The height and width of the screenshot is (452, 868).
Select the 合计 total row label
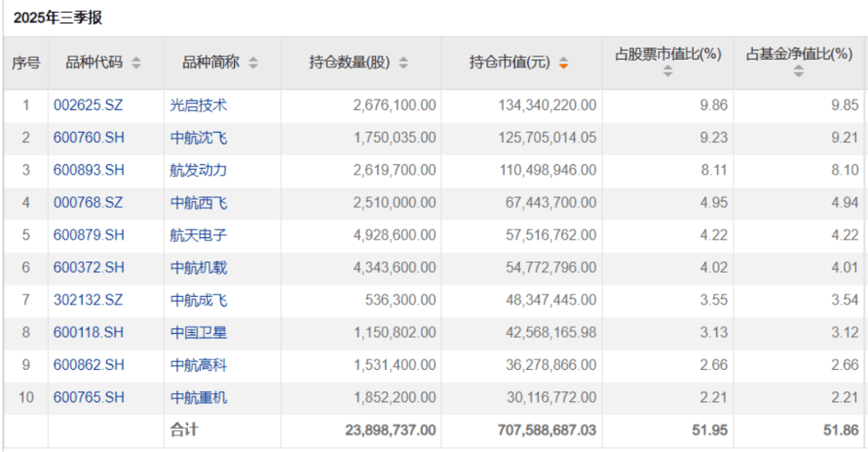184,430
